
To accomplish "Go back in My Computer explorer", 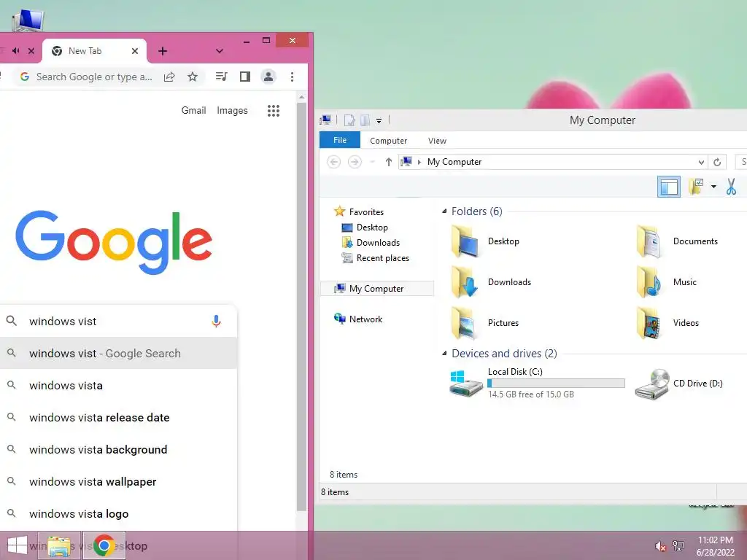I will (x=333, y=162).
